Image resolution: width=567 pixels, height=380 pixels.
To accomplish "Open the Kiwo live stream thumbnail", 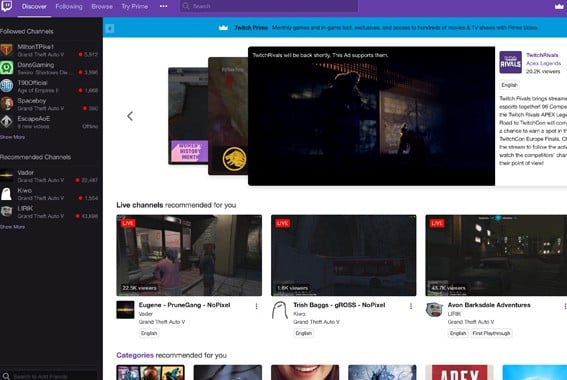I will 344,255.
